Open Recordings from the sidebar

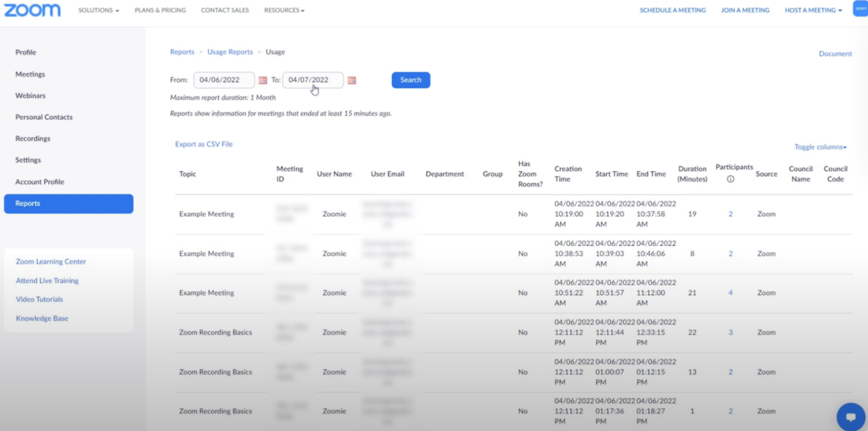pyautogui.click(x=33, y=138)
